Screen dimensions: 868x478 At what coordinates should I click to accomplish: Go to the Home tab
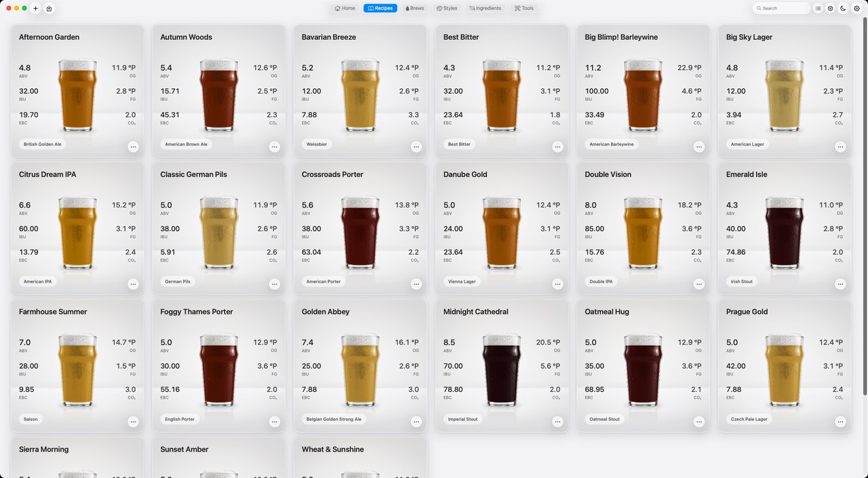pos(345,8)
